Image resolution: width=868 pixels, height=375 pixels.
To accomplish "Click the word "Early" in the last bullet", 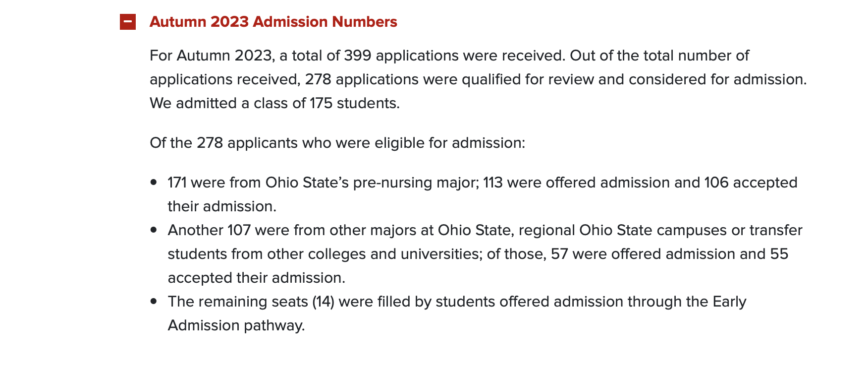I will [x=729, y=302].
